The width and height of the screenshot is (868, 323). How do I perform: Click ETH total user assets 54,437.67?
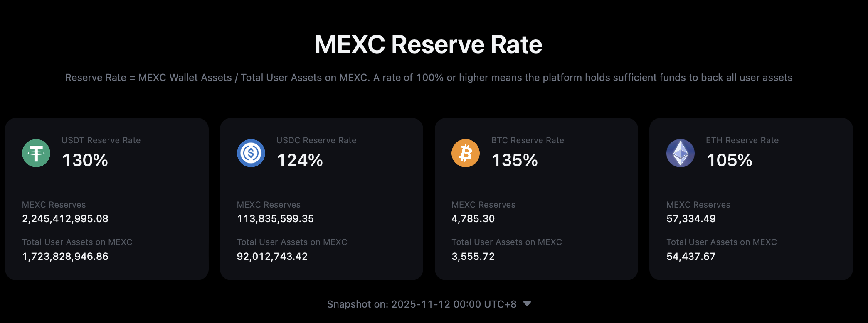(x=691, y=257)
